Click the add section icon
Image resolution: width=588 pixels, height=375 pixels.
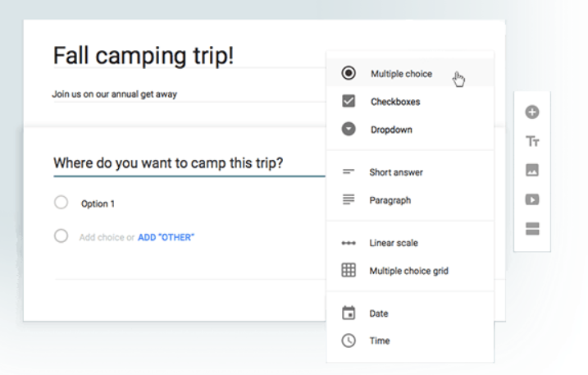pos(532,229)
